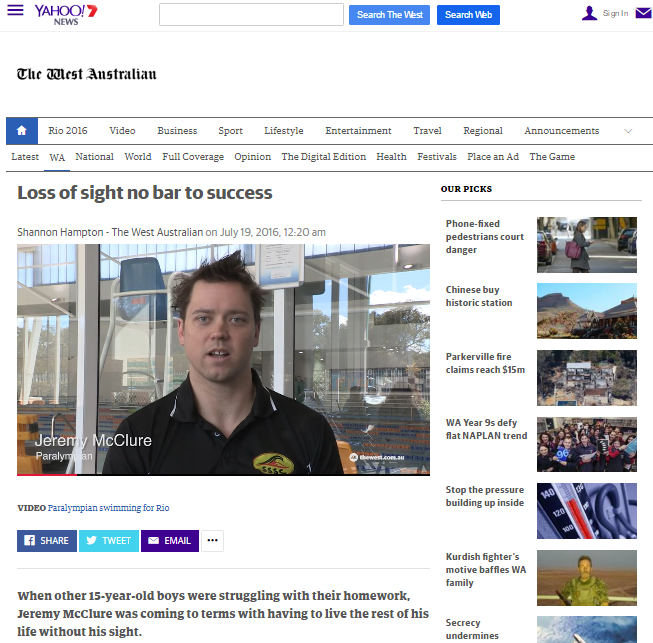Tweet the article with Twitter button
Viewport: 653px width, 643px height.
(109, 541)
